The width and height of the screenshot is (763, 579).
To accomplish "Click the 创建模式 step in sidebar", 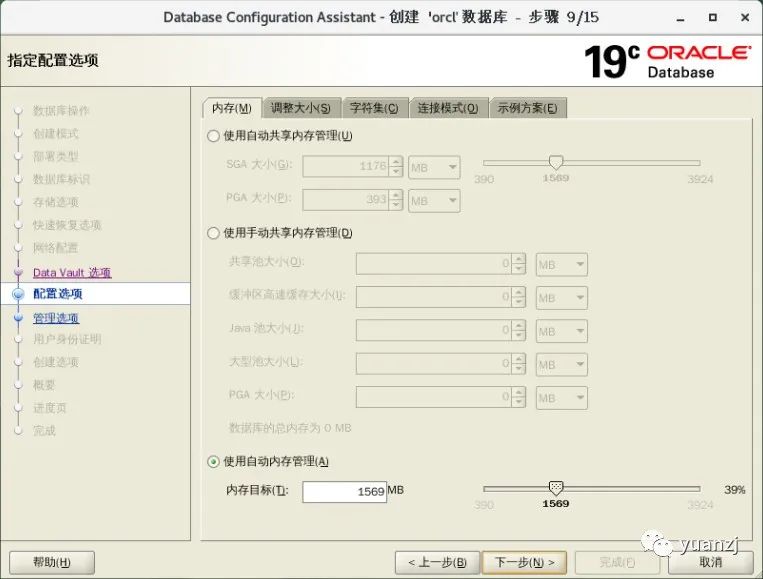I will click(55, 134).
